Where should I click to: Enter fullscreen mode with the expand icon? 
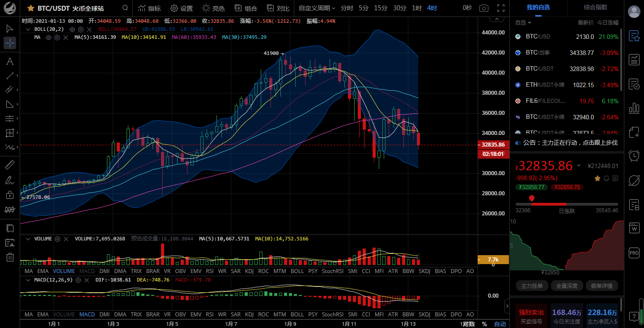pyautogui.click(x=501, y=8)
